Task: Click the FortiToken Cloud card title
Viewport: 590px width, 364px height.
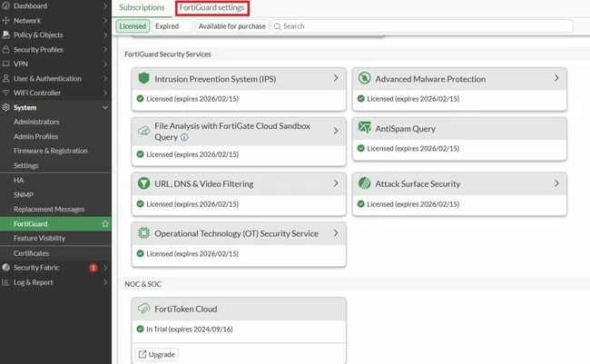Action: point(186,309)
